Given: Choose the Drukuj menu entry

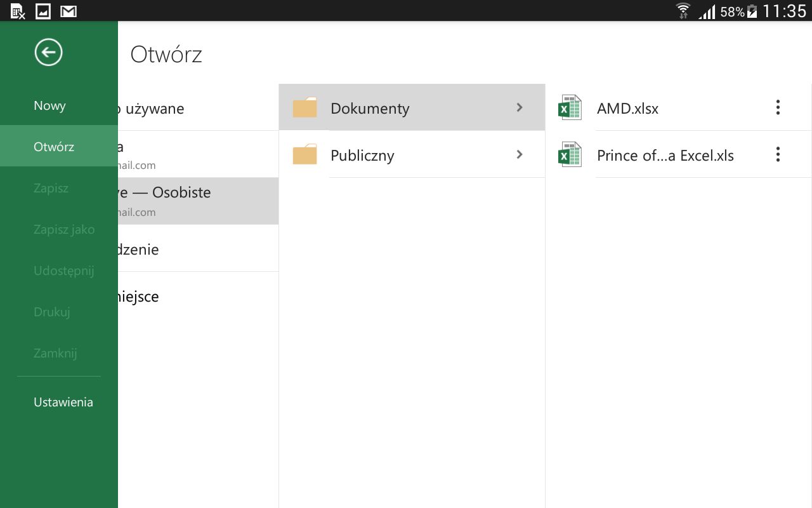Looking at the screenshot, I should pos(52,312).
